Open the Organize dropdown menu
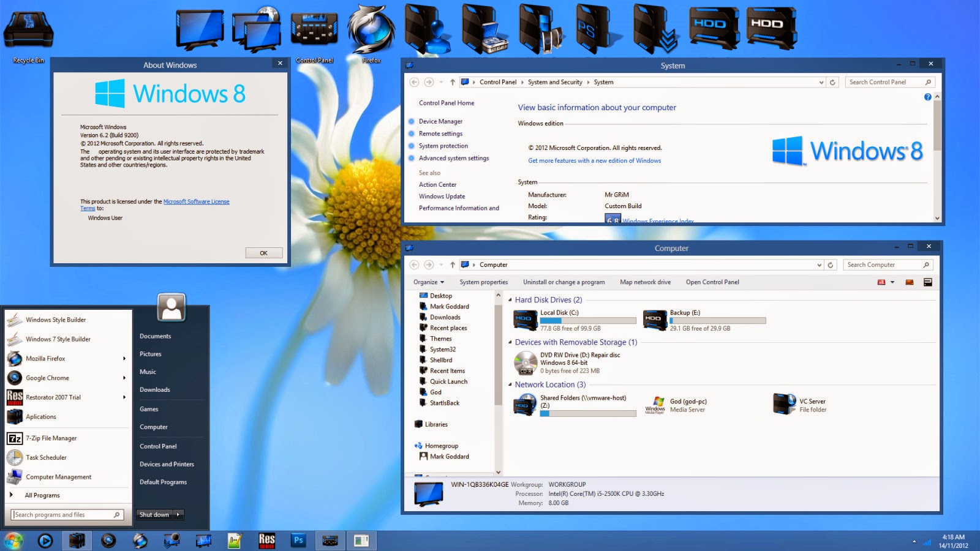 (428, 282)
